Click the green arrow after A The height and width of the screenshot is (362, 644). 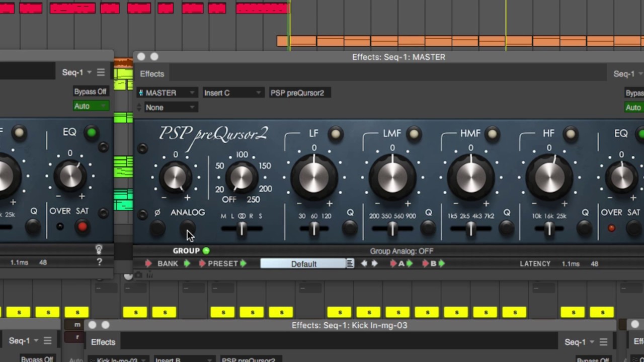pos(409,263)
